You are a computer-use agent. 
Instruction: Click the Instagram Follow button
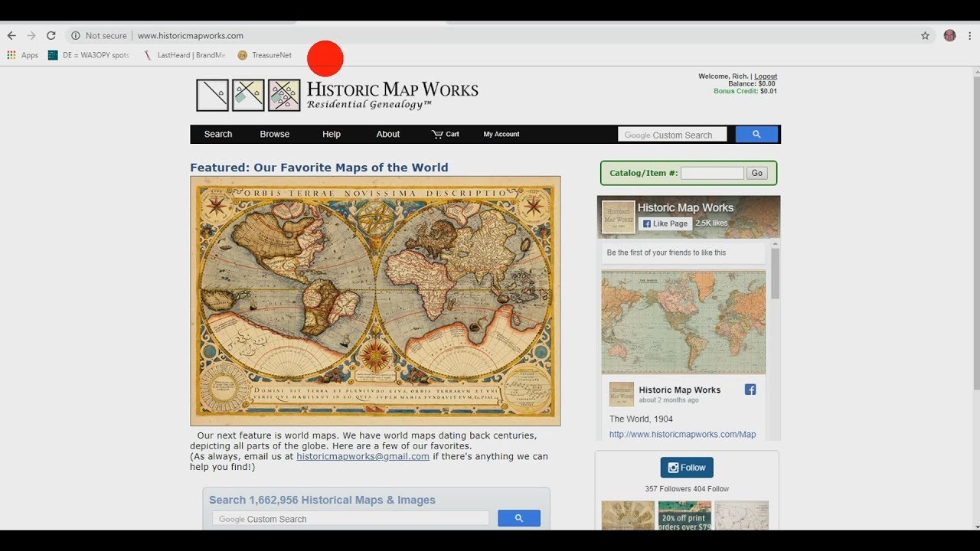point(687,468)
